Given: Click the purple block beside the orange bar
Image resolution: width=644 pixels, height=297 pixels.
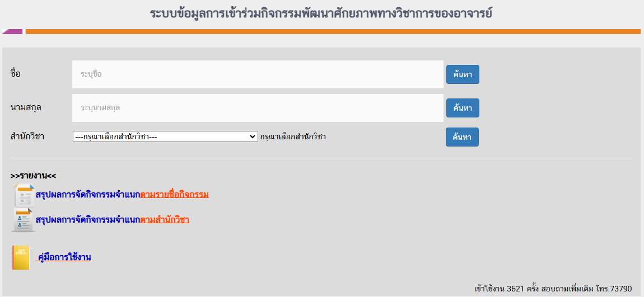Looking at the screenshot, I should click(x=13, y=31).
